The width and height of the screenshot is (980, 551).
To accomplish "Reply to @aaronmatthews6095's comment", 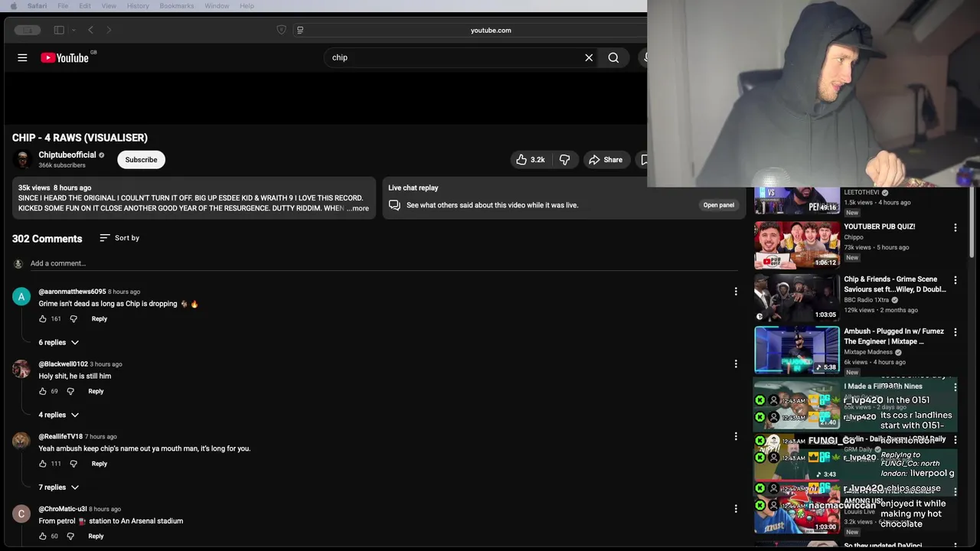I will 100,319.
